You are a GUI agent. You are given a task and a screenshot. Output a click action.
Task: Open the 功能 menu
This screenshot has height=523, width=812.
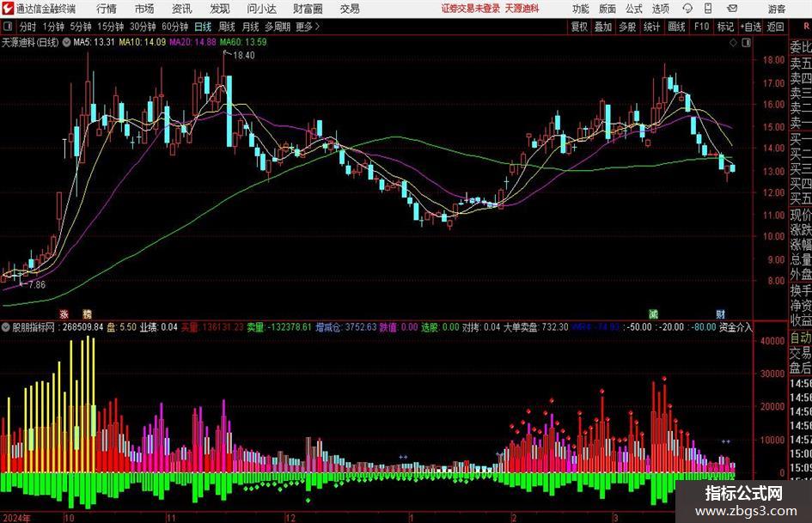[581, 9]
